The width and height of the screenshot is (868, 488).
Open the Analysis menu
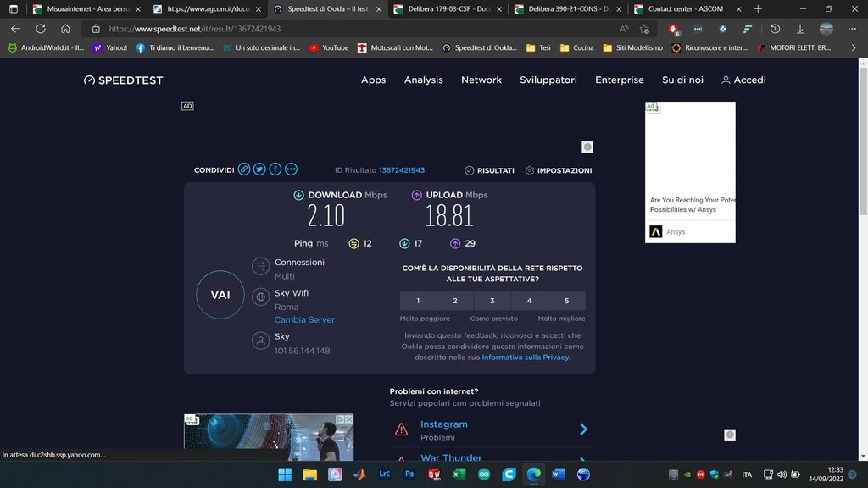coord(424,80)
